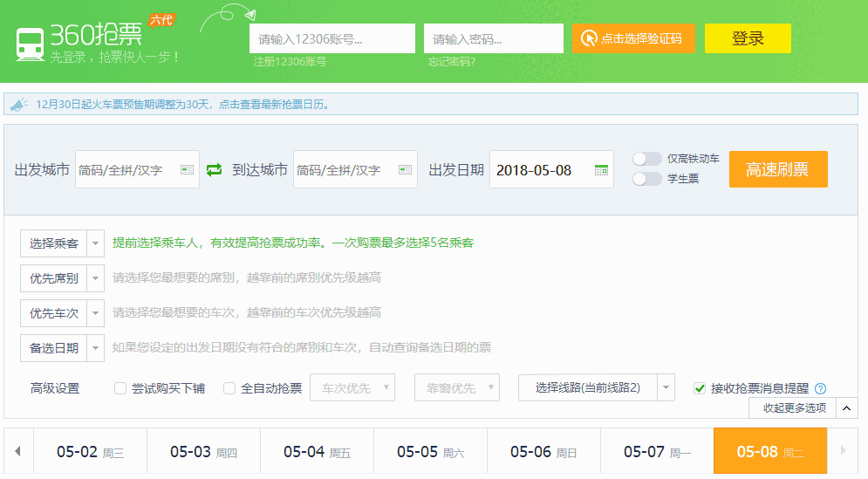Image resolution: width=868 pixels, height=479 pixels.
Task: Click the 高速刷票 button
Action: pyautogui.click(x=778, y=169)
